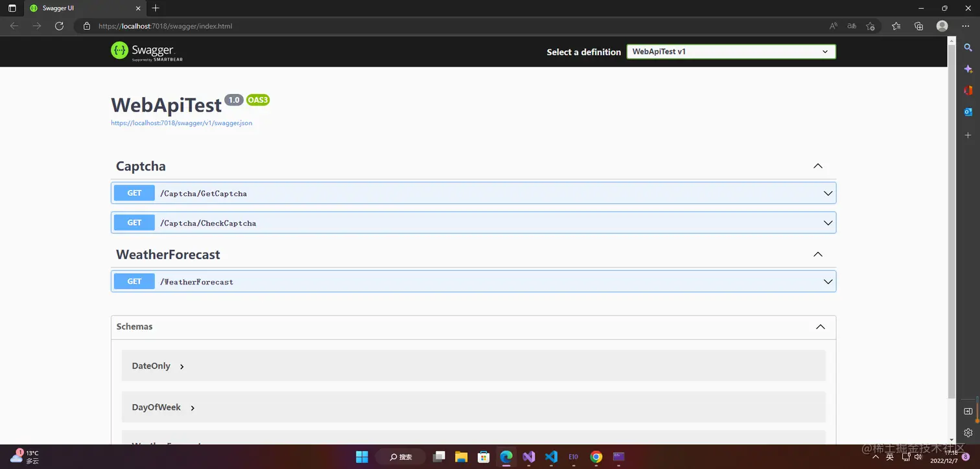Click the page vertical scrollbar
Viewport: 980px width, 469px height.
pyautogui.click(x=951, y=220)
